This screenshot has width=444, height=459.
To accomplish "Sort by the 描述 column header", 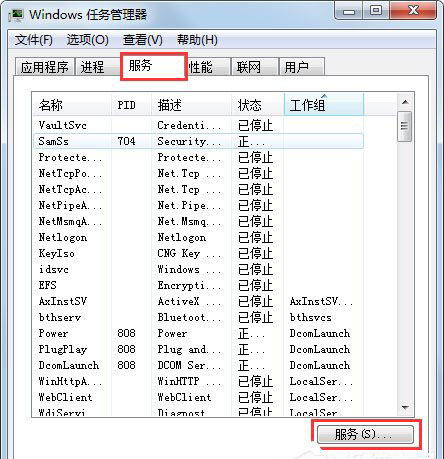I will click(x=191, y=105).
